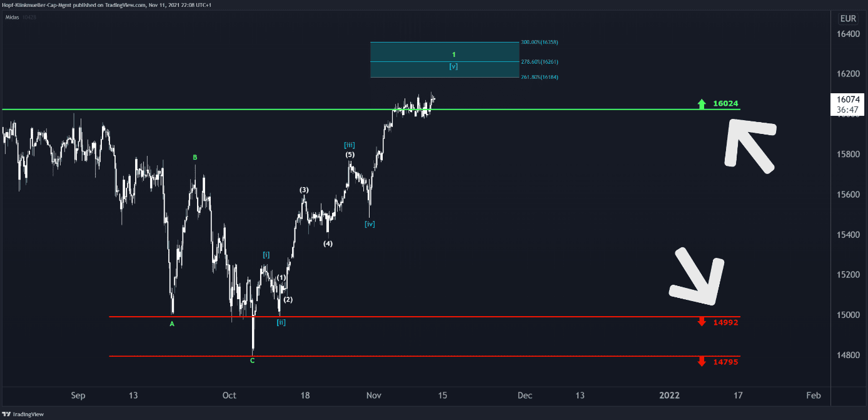Click the green up arrow beside 16024
Image resolution: width=868 pixels, height=420 pixels.
(702, 104)
